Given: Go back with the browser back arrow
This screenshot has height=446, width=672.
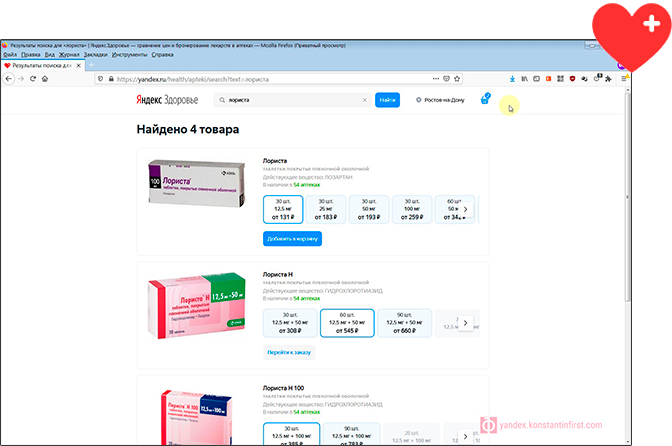Looking at the screenshot, I should tap(9, 79).
